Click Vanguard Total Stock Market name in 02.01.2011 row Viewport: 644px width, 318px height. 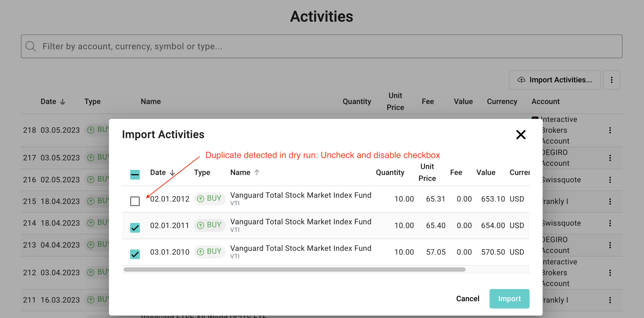[301, 222]
